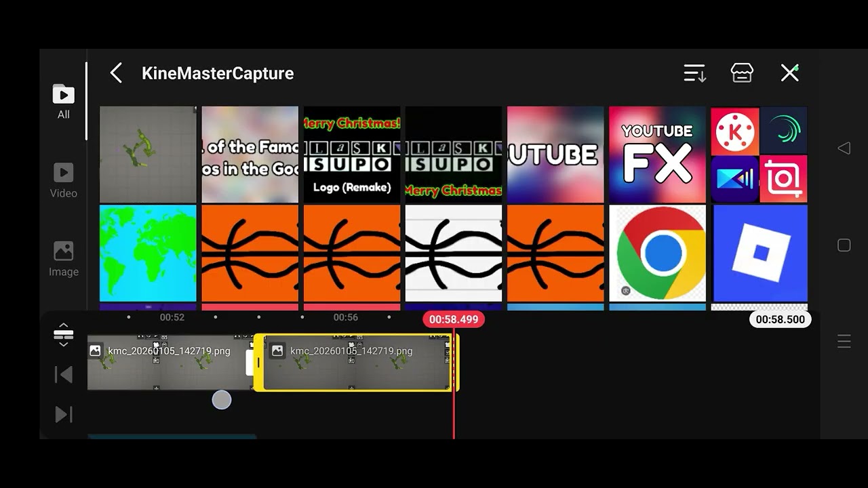868x488 pixels.
Task: Select the YOUTUBE FX thumbnail
Action: [x=657, y=155]
